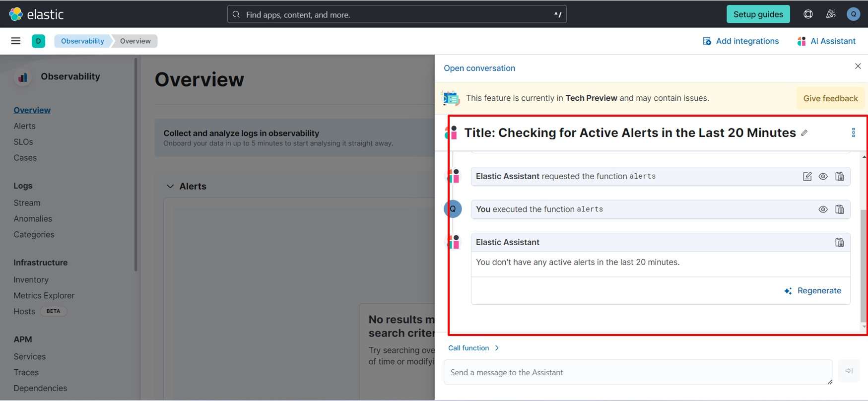Viewport: 868px width, 401px height.
Task: Click the Infrastructure section heading
Action: [41, 263]
